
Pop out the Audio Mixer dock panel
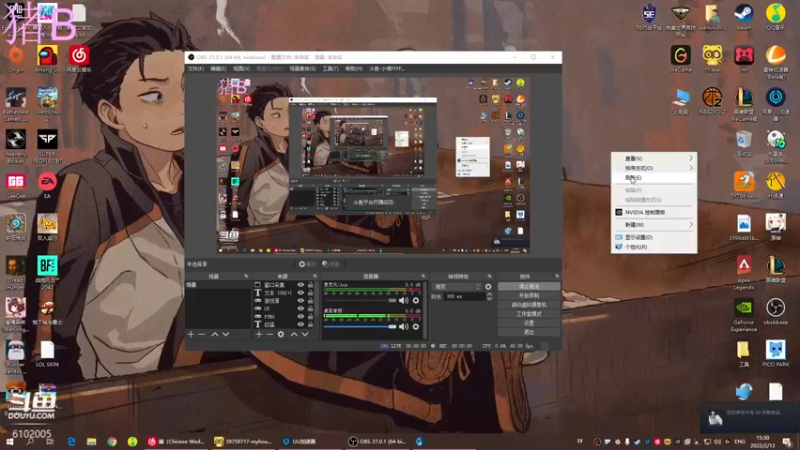(x=423, y=276)
